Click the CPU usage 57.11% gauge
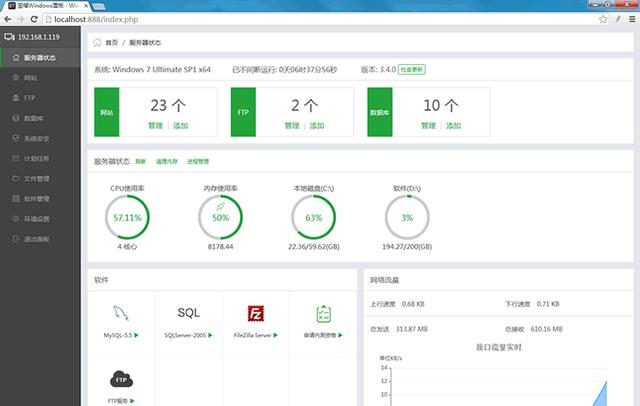The height and width of the screenshot is (406, 640). pos(127,217)
